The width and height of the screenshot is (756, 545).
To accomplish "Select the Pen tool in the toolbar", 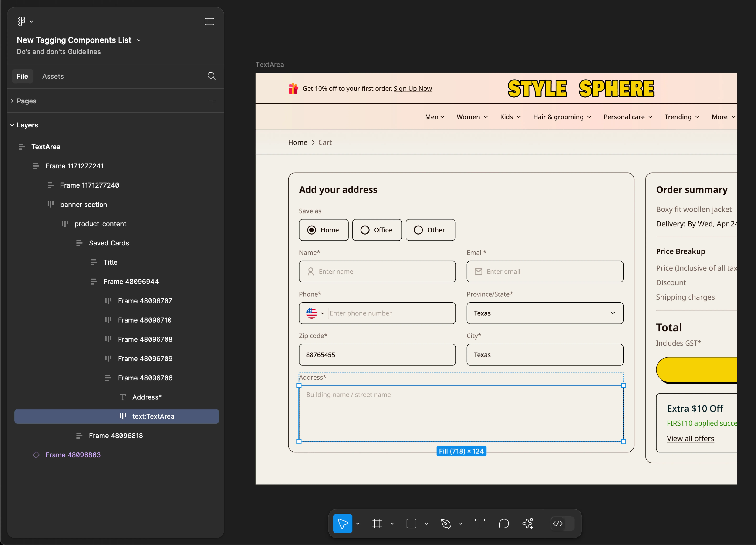I will (x=446, y=524).
